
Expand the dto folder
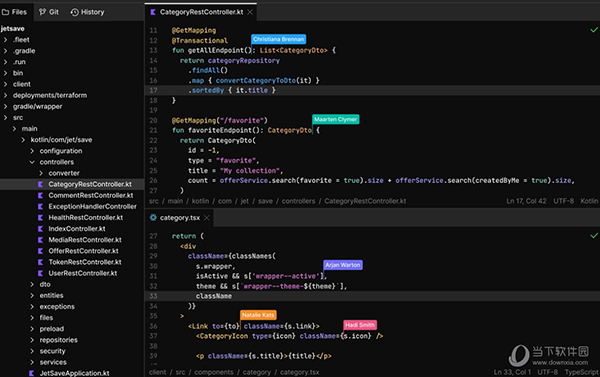pos(32,284)
